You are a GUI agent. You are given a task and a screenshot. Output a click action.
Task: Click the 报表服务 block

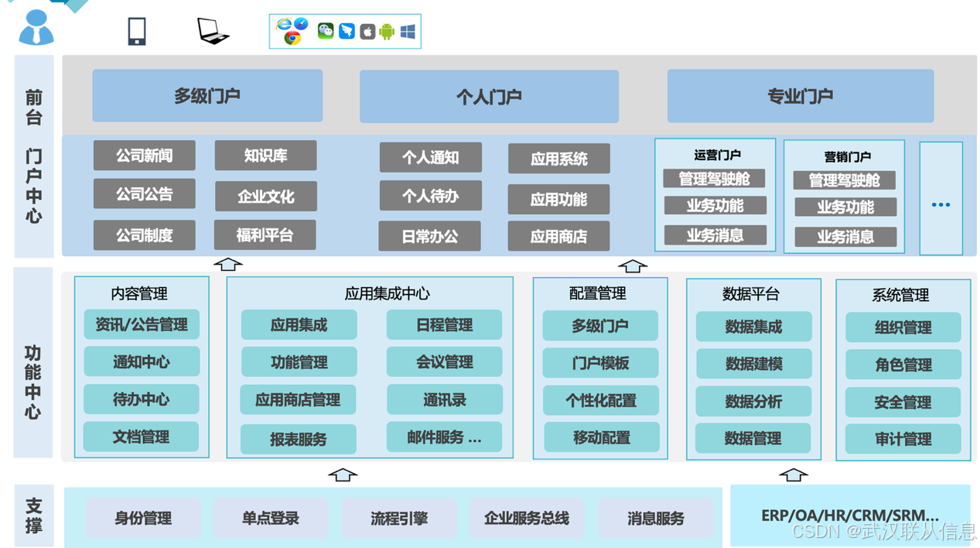tap(299, 439)
